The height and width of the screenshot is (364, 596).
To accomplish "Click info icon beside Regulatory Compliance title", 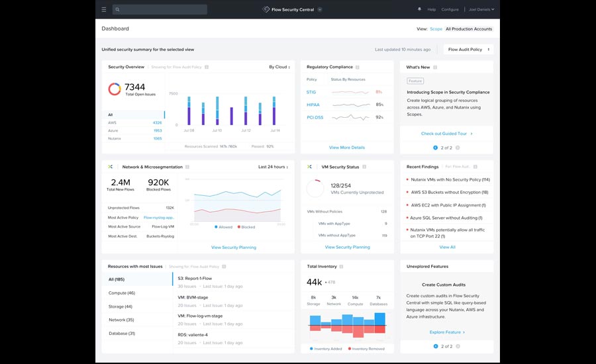I will tap(358, 67).
